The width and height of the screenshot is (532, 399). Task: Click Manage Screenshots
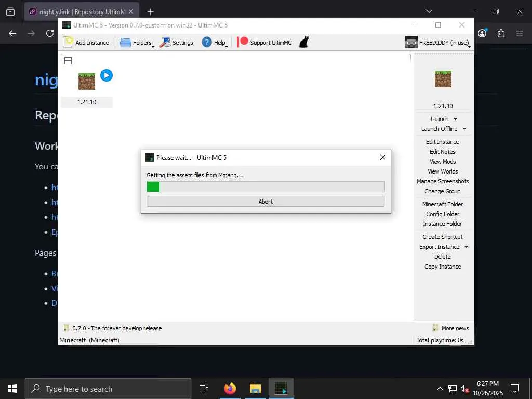tap(443, 181)
